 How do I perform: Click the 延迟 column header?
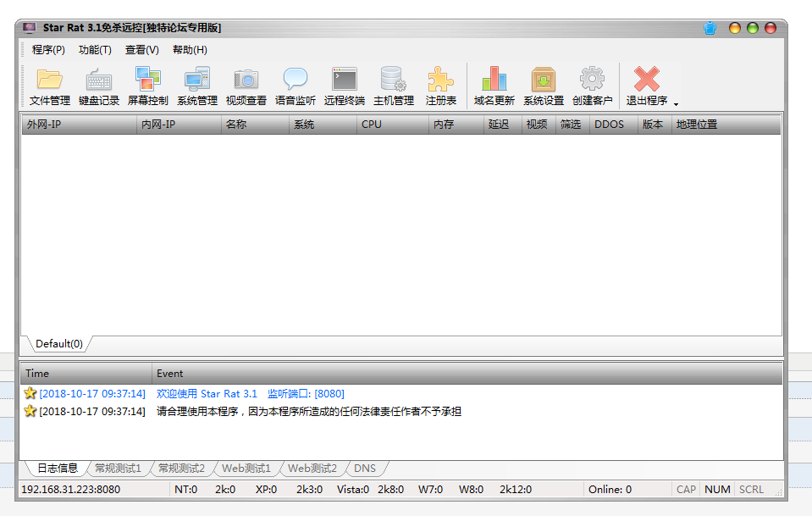(x=503, y=125)
